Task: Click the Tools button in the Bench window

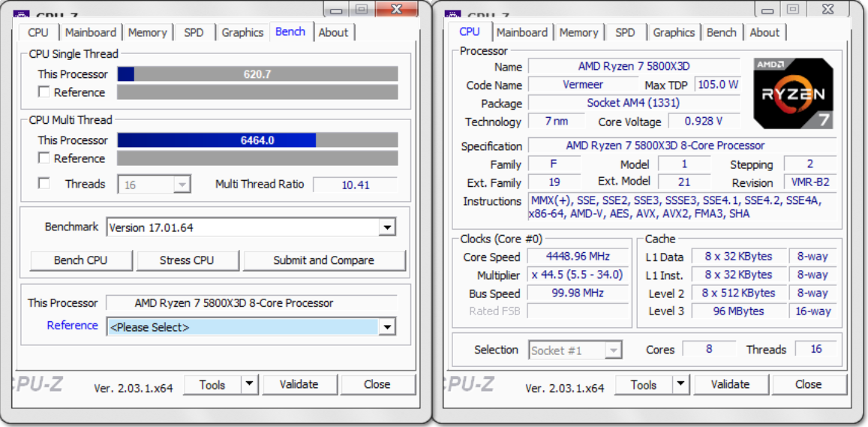Action: [x=212, y=384]
